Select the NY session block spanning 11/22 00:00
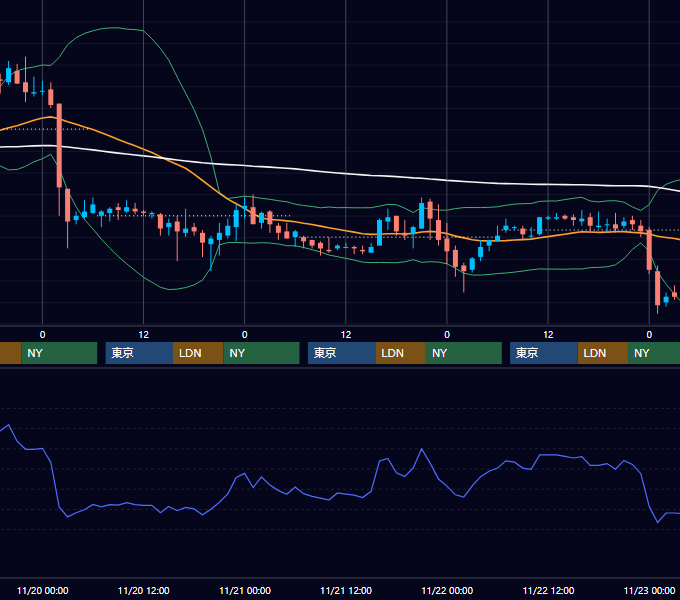 tap(464, 353)
